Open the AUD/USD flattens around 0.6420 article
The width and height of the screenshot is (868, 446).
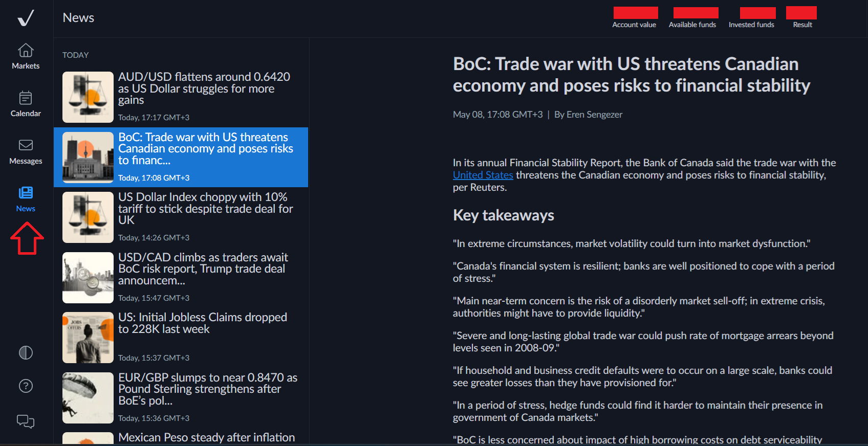[x=204, y=88]
